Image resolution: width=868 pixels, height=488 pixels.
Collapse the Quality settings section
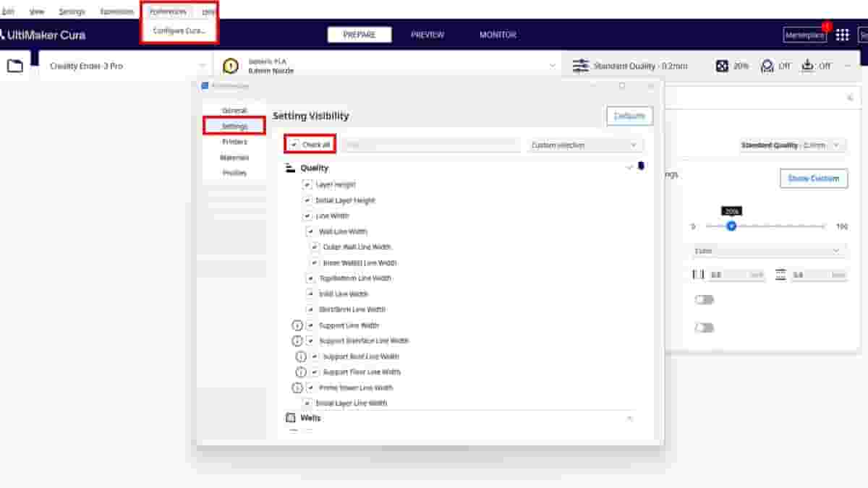tap(629, 168)
